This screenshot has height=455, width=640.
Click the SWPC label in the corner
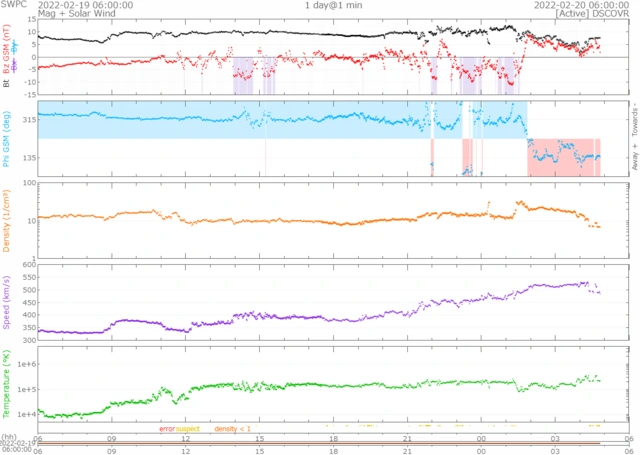click(x=13, y=4)
